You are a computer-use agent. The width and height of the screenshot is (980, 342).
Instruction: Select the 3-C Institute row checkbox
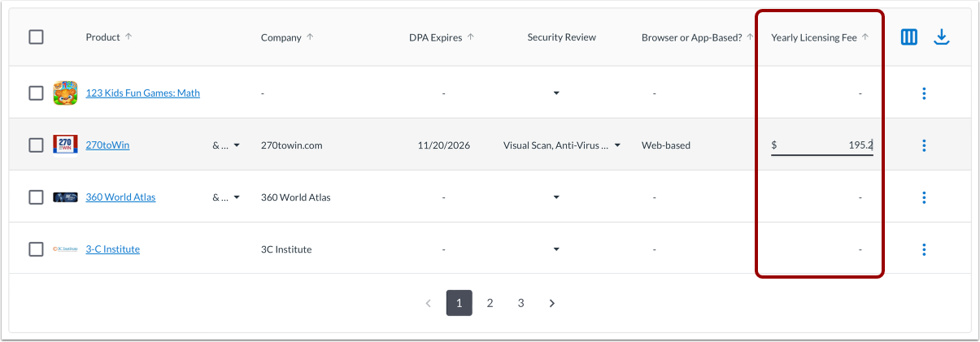click(x=36, y=249)
